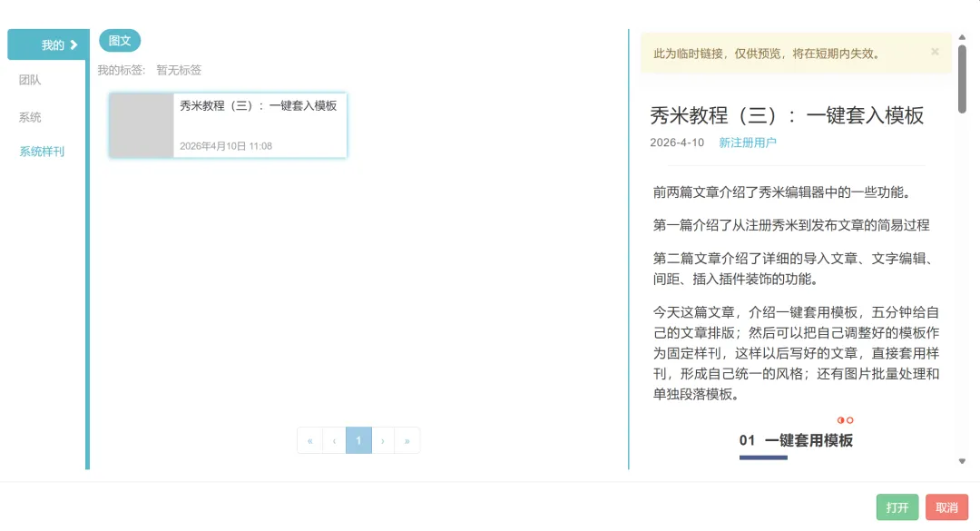The image size is (980, 531).
Task: Click the 我的标签 label
Action: tap(122, 70)
